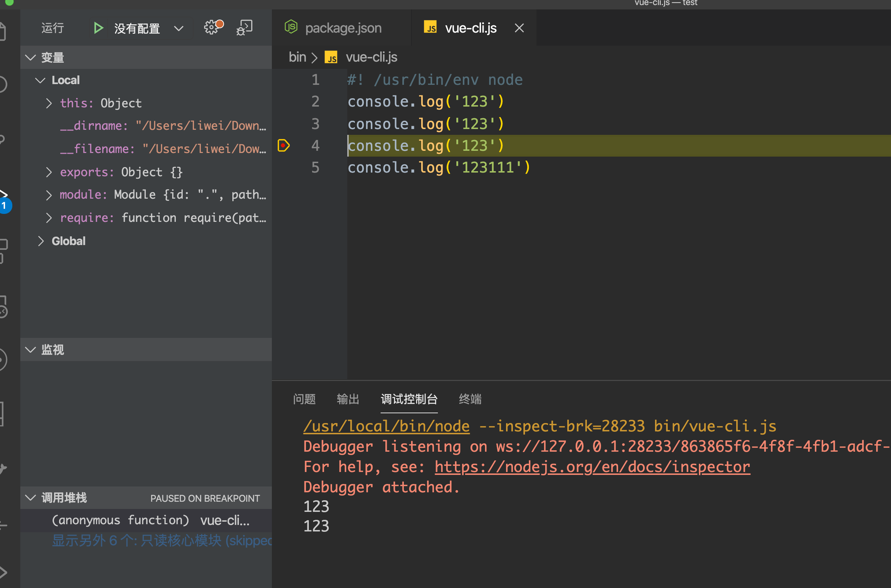Click the shebang comment on line 1
Screen dimensions: 891x588
(x=435, y=80)
